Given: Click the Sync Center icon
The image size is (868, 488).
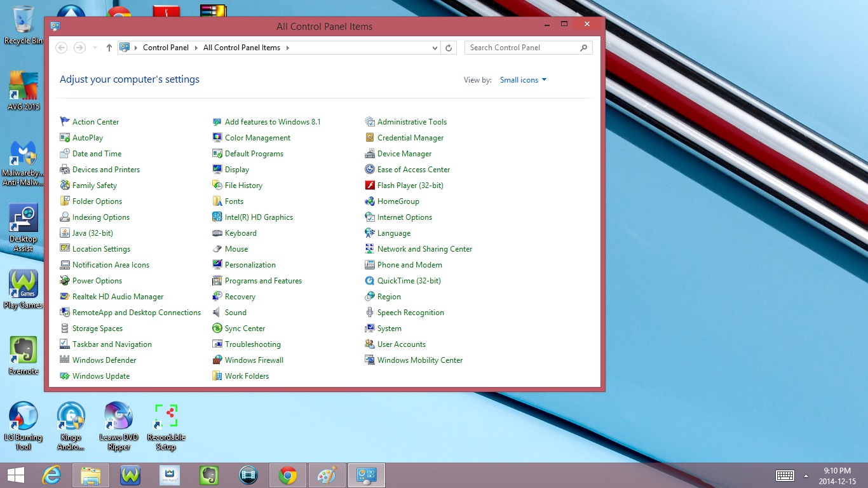Looking at the screenshot, I should [217, 328].
